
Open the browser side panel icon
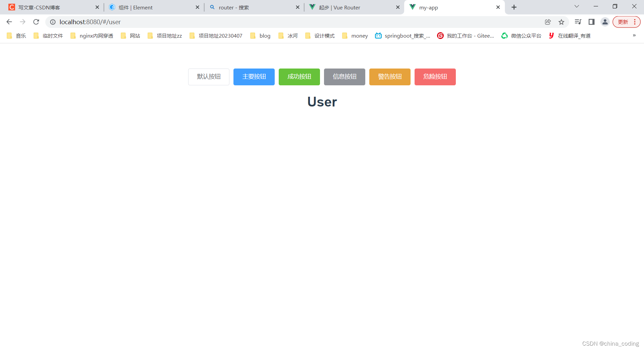click(x=591, y=22)
